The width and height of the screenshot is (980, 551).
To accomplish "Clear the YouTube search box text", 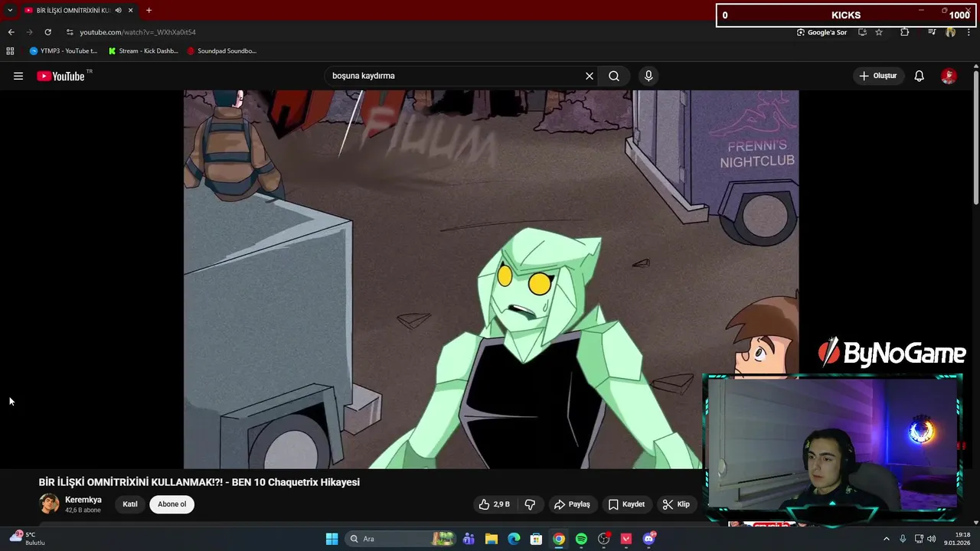I will [590, 76].
